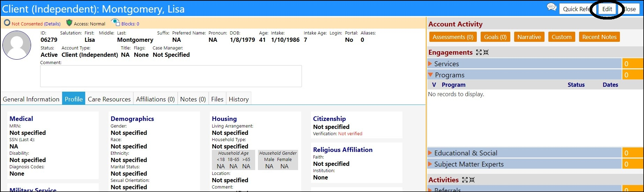Open the Narrative button
The image size is (644, 192).
[x=529, y=37]
